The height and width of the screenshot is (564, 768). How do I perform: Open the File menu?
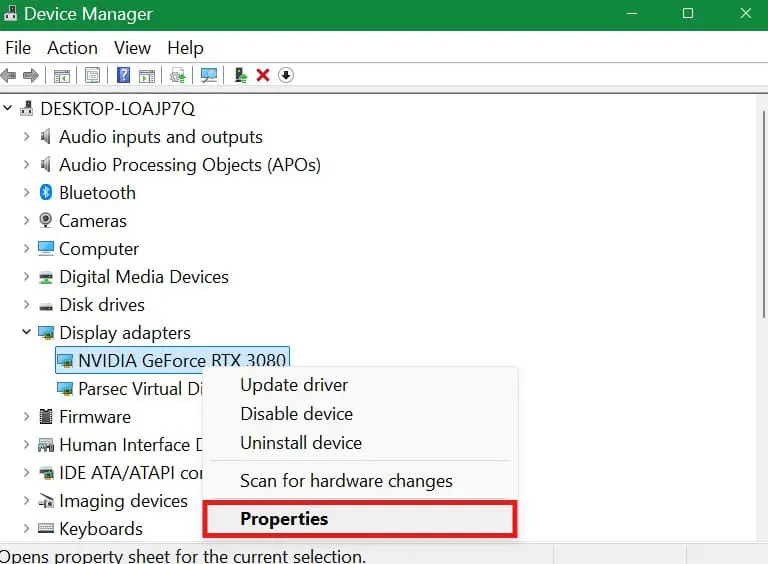point(18,47)
